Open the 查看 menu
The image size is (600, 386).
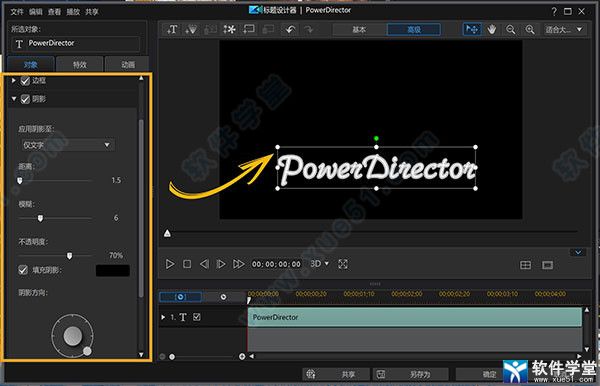pyautogui.click(x=54, y=12)
